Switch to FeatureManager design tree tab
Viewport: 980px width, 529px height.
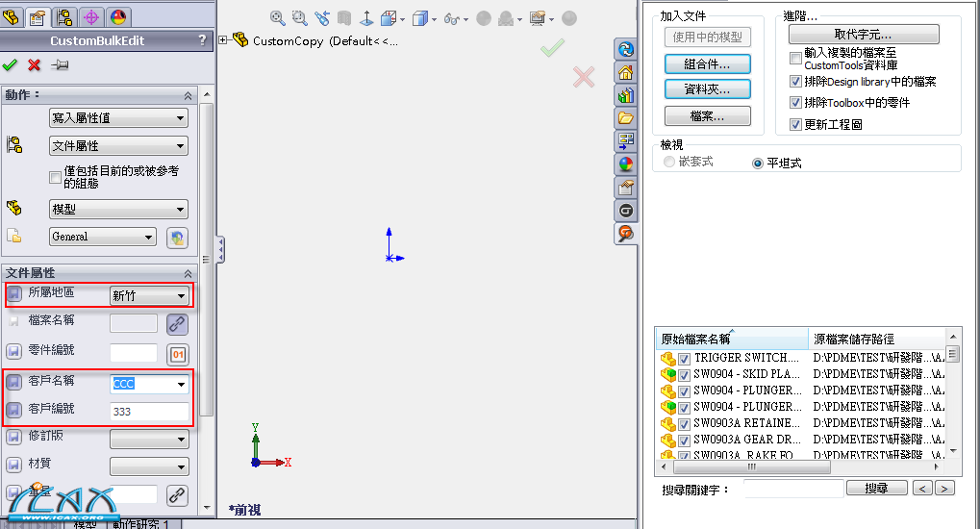click(x=12, y=17)
